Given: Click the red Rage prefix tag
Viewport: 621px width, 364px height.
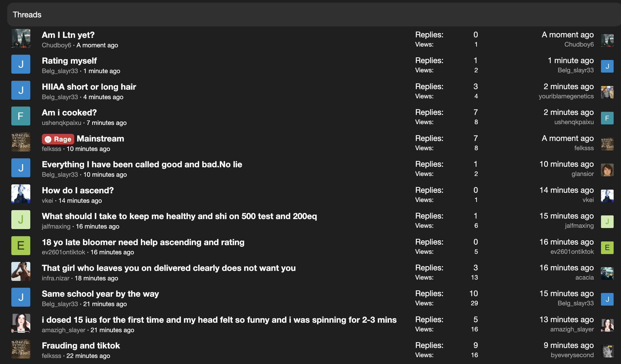Looking at the screenshot, I should click(58, 139).
